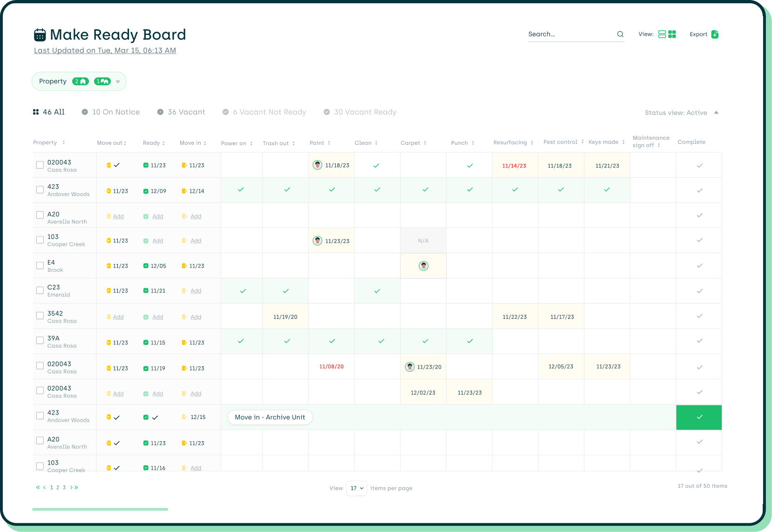The width and height of the screenshot is (772, 532).
Task: Tick the checkbox beside 3542 Casa Rosa
Action: point(40,316)
